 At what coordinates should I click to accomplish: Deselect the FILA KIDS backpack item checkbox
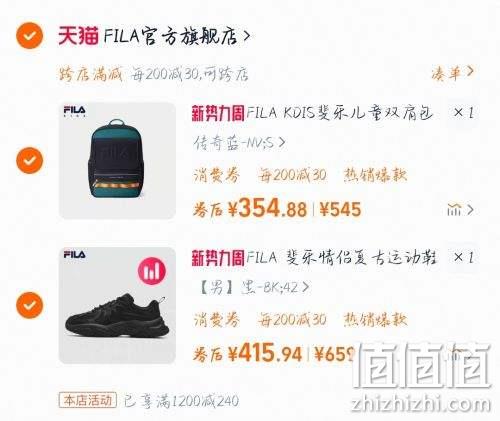click(30, 160)
